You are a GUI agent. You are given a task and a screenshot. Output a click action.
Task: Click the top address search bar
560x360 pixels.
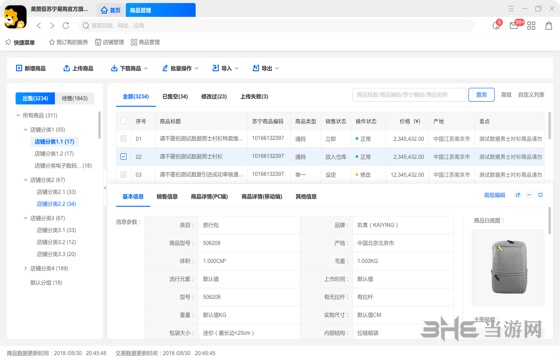click(x=276, y=26)
